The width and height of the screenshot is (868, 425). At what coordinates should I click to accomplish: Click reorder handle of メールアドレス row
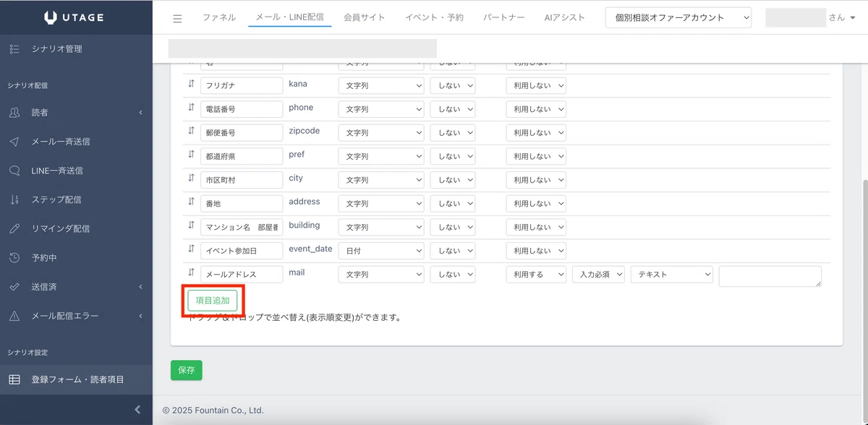click(x=191, y=272)
